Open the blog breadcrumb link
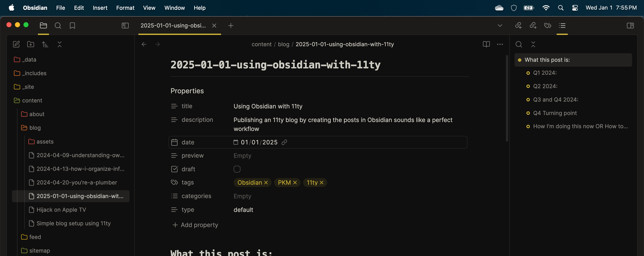This screenshot has height=256, width=644. tap(283, 44)
